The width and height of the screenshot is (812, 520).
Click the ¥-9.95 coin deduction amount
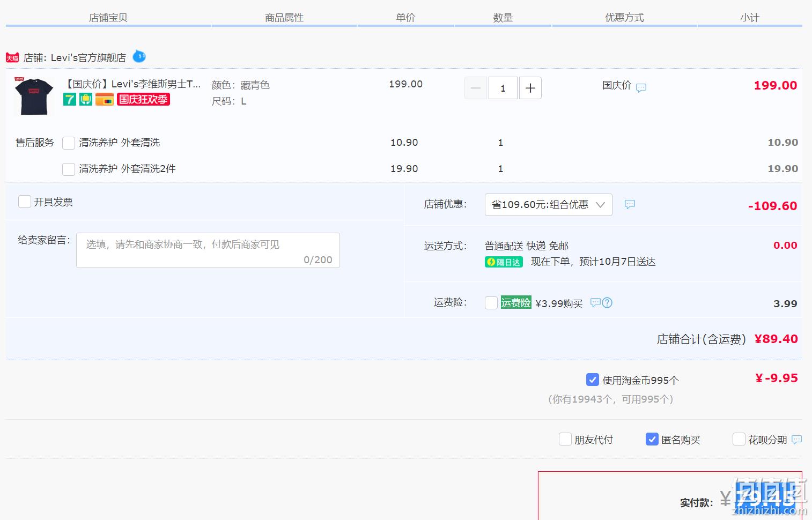(777, 378)
